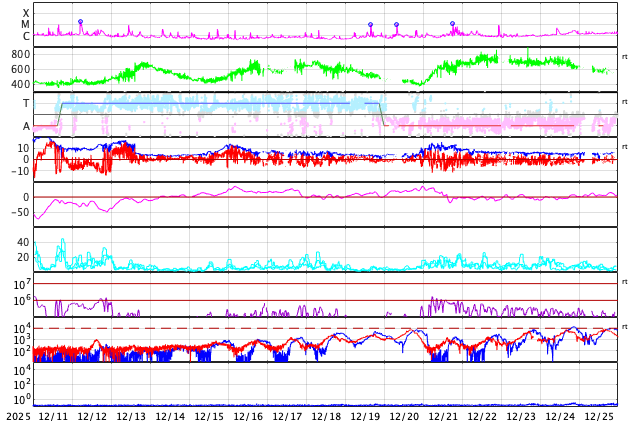Click the rt label beside the 10^7 panel
The image size is (634, 424).
point(625,281)
